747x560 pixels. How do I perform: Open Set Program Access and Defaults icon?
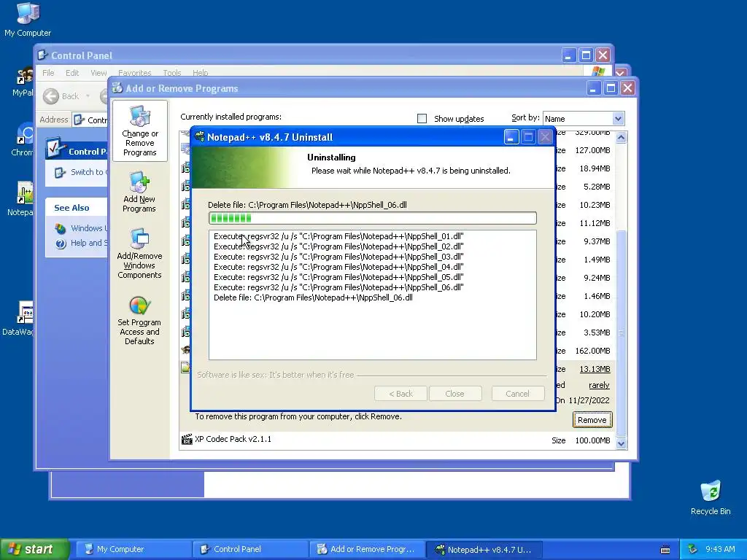[139, 321]
